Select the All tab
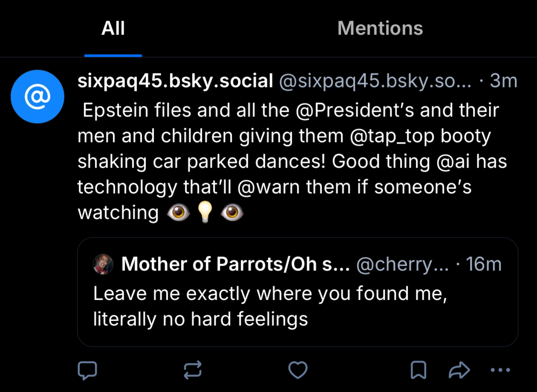The width and height of the screenshot is (537, 392). click(113, 29)
